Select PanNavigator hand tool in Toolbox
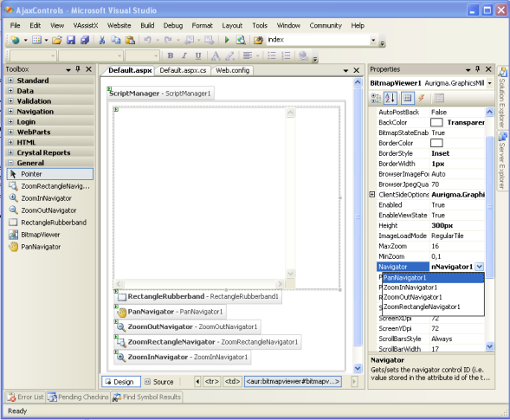510x420 pixels. pyautogui.click(x=49, y=247)
